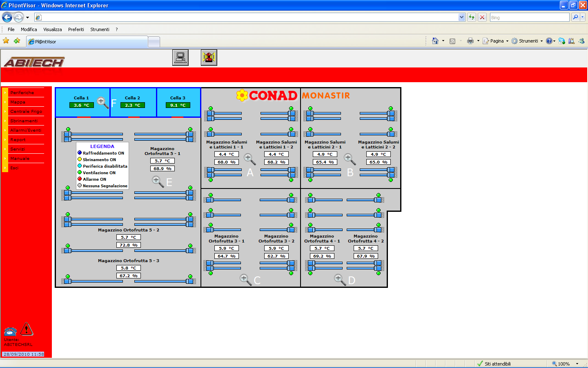Image resolution: width=588 pixels, height=368 pixels.
Task: Open the Pagina dropdown in command bar
Action: point(496,41)
